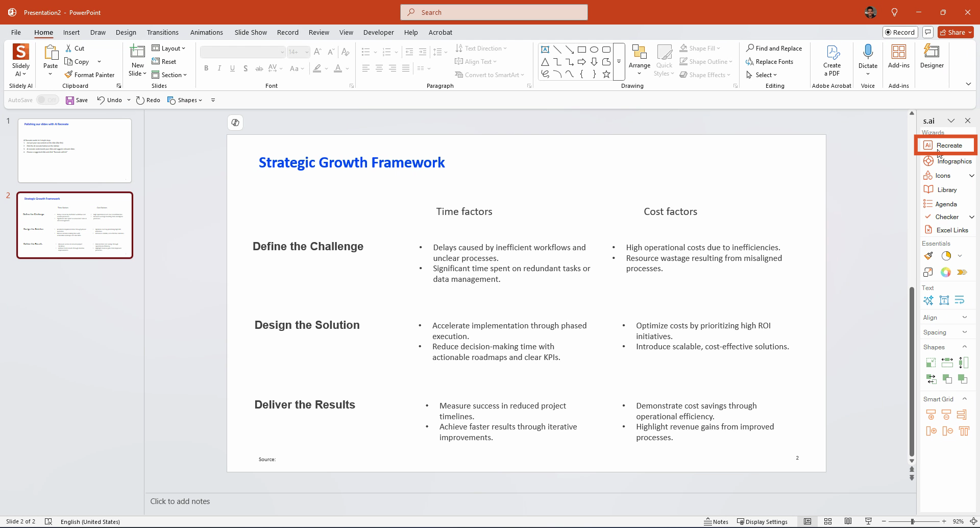Open the Transitions ribbon tab
The image size is (980, 528).
pyautogui.click(x=162, y=32)
